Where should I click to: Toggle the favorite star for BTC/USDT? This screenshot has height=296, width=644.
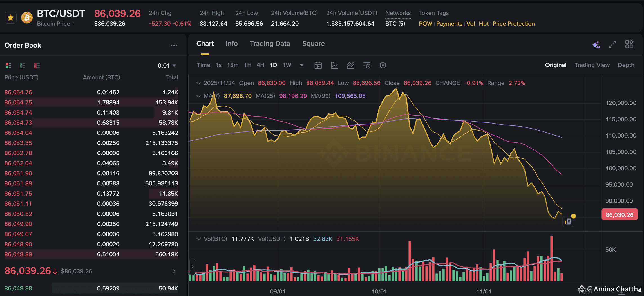pos(11,18)
